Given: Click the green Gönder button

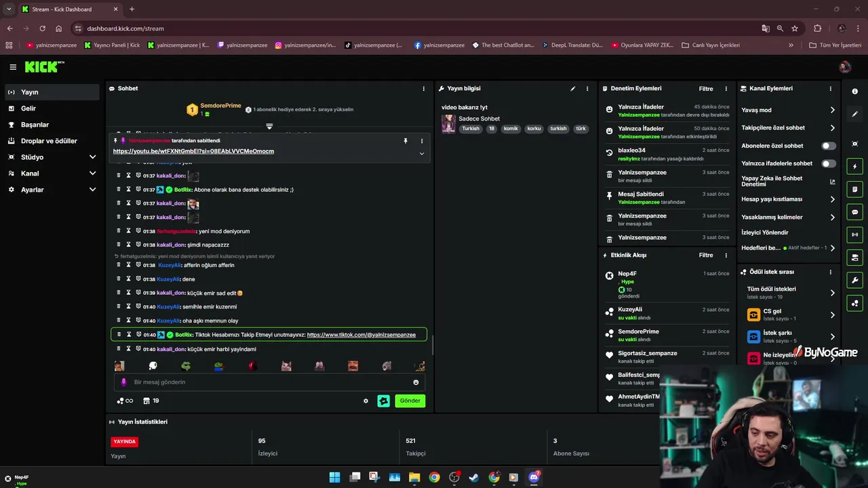Looking at the screenshot, I should point(410,401).
